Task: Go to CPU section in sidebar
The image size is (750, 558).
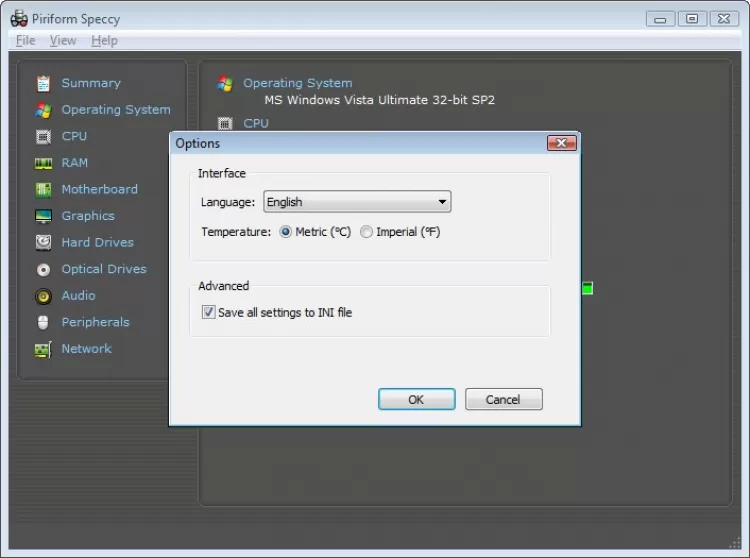Action: (74, 136)
